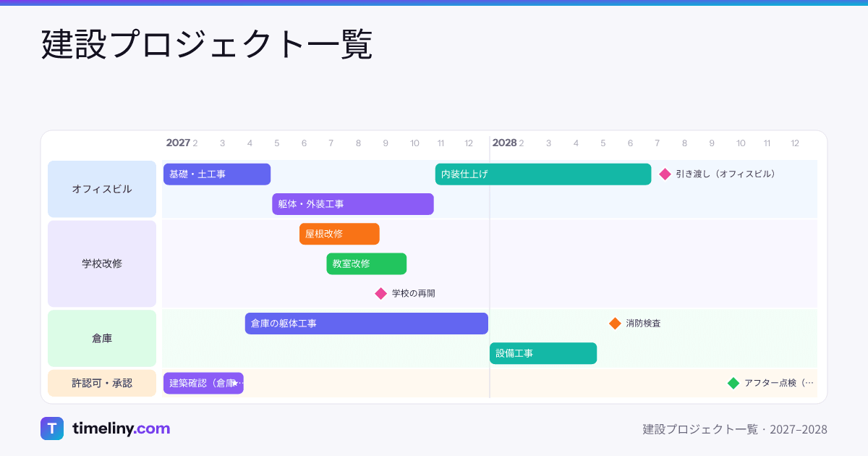
Task: Click the green アフター点検 milestone diamond
Action: click(x=733, y=383)
